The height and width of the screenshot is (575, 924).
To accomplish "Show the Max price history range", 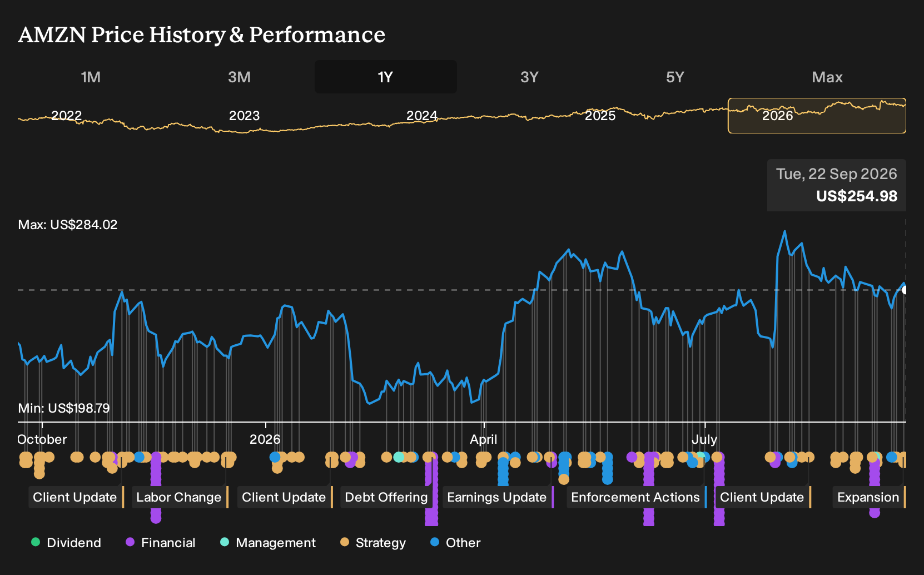I will pyautogui.click(x=827, y=77).
